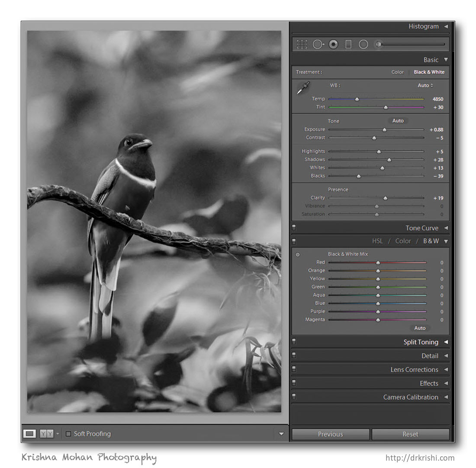Activate the Adjustment Brush tool
476x468 pixels.
click(379, 44)
